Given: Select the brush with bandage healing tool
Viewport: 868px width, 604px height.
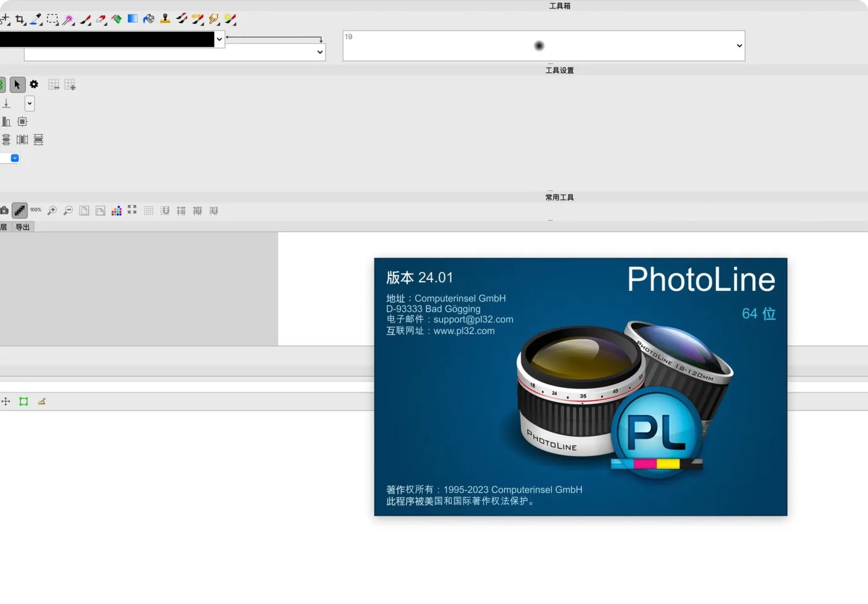Looking at the screenshot, I should [198, 19].
